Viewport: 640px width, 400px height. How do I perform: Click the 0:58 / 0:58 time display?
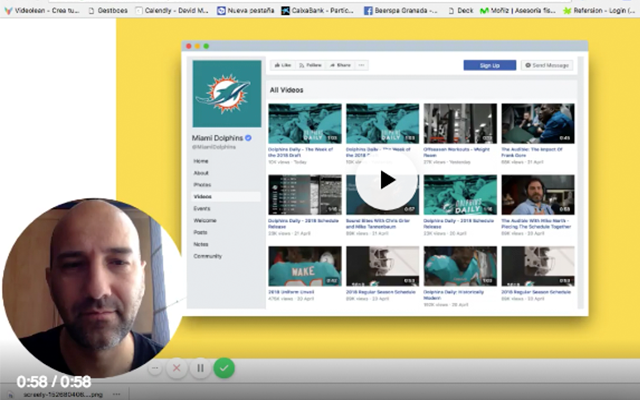pos(54,382)
